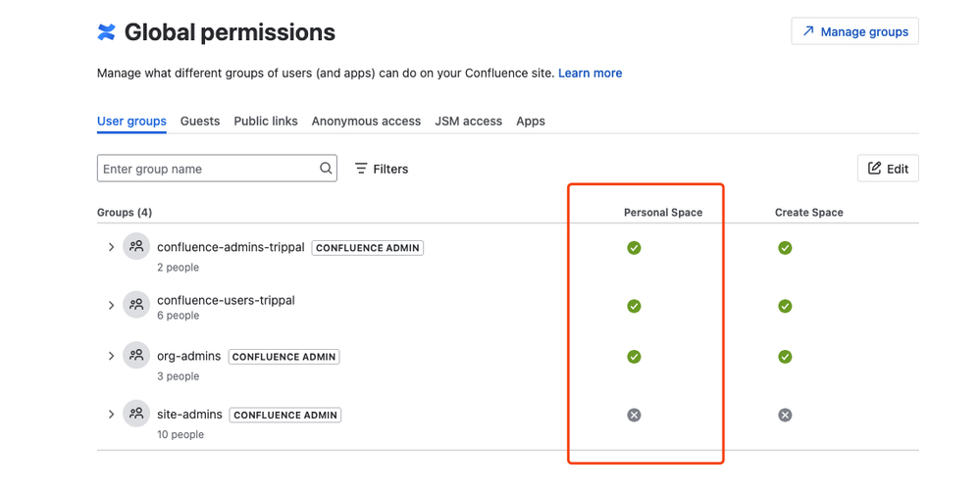Click the Confluence logo icon
Viewport: 980px width, 494px height.
[106, 31]
